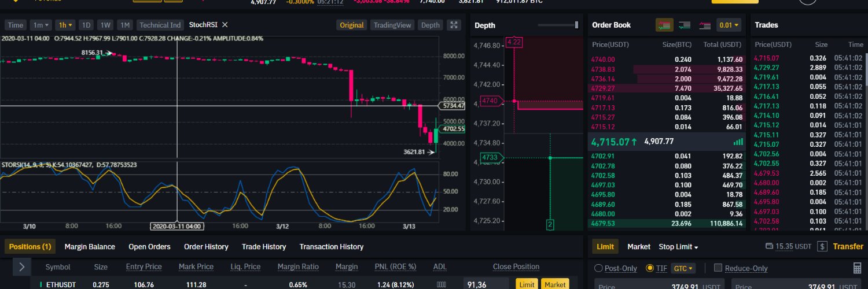Click the Mark Price column header
Viewport: 868px width, 289px height.
[x=196, y=267]
